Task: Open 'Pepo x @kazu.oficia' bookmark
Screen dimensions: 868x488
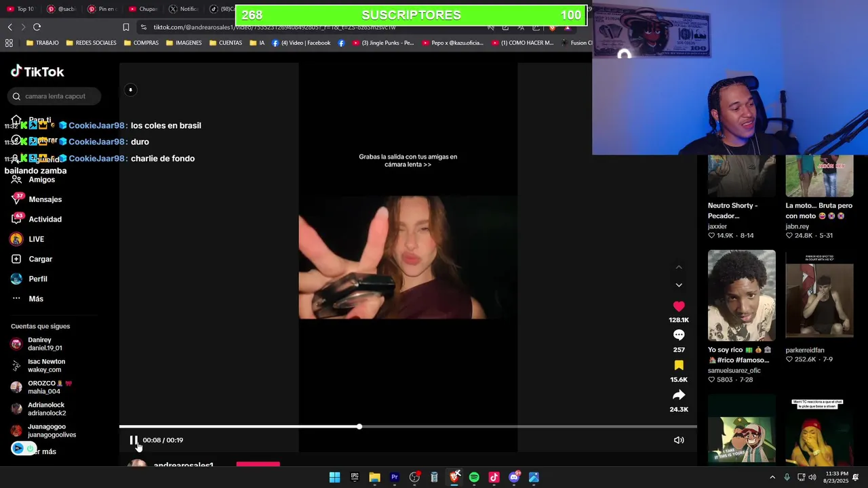Action: (x=452, y=43)
